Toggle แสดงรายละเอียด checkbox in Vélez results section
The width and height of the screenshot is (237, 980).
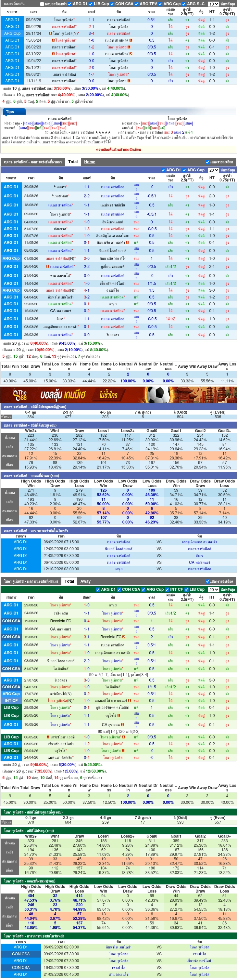tap(207, 162)
